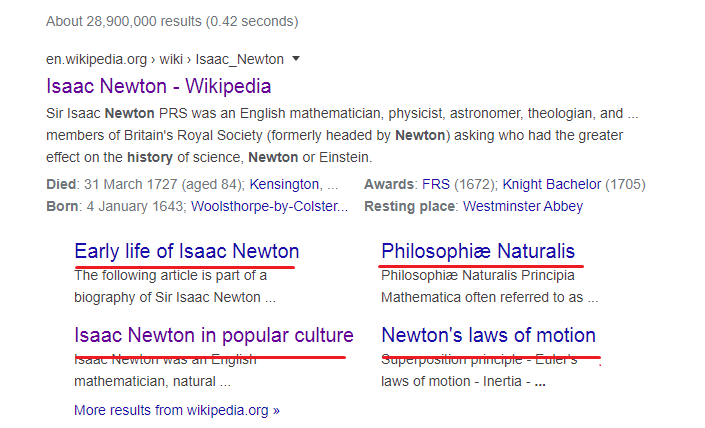Click the result snippet about Sir Isaac Newton PRS
Viewport: 705px width, 428px height.
(342, 135)
